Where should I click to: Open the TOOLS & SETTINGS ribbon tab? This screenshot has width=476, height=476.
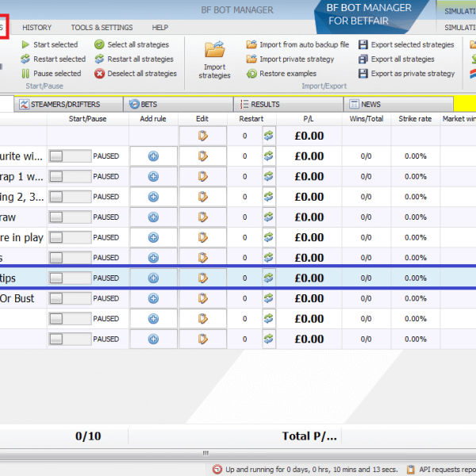[102, 28]
